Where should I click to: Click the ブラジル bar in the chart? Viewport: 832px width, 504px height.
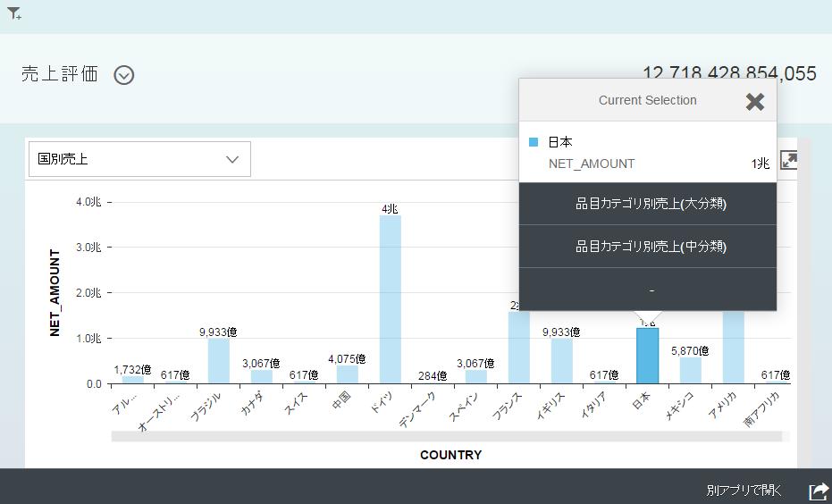218,361
